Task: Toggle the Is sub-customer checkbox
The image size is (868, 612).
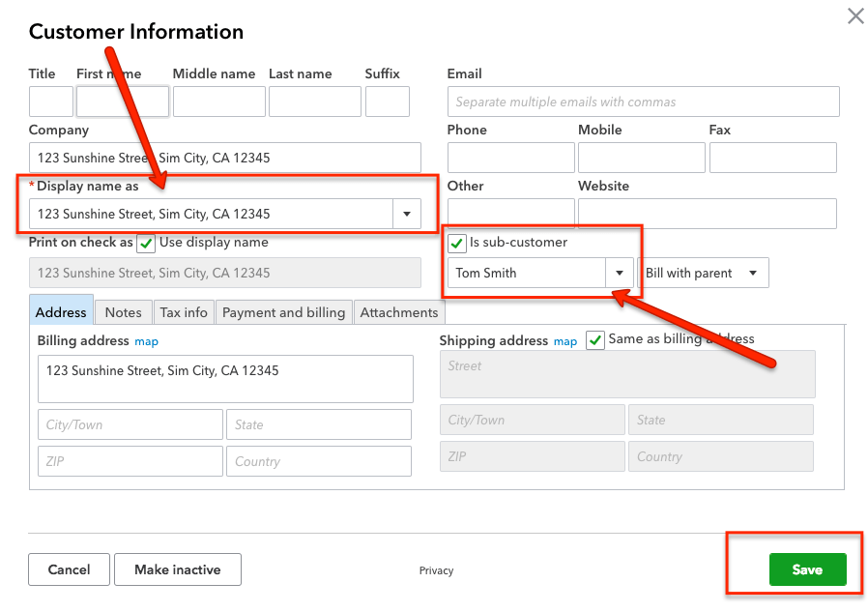Action: pos(455,244)
